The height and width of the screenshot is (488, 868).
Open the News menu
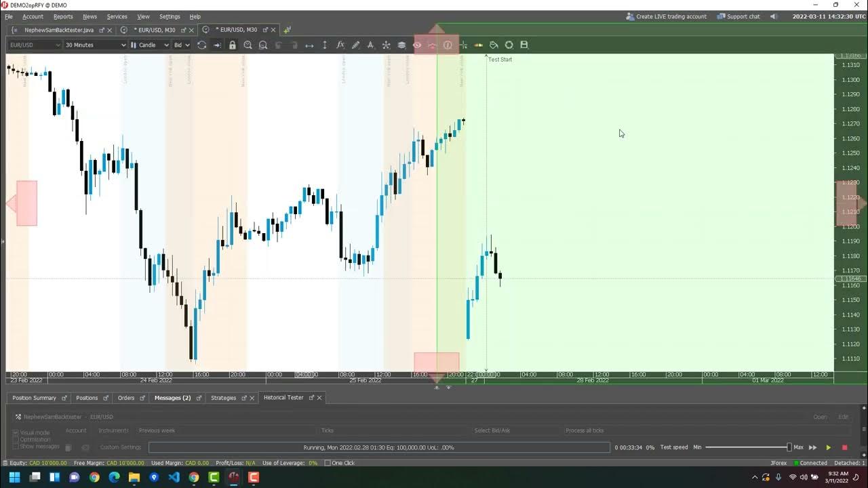(x=90, y=16)
